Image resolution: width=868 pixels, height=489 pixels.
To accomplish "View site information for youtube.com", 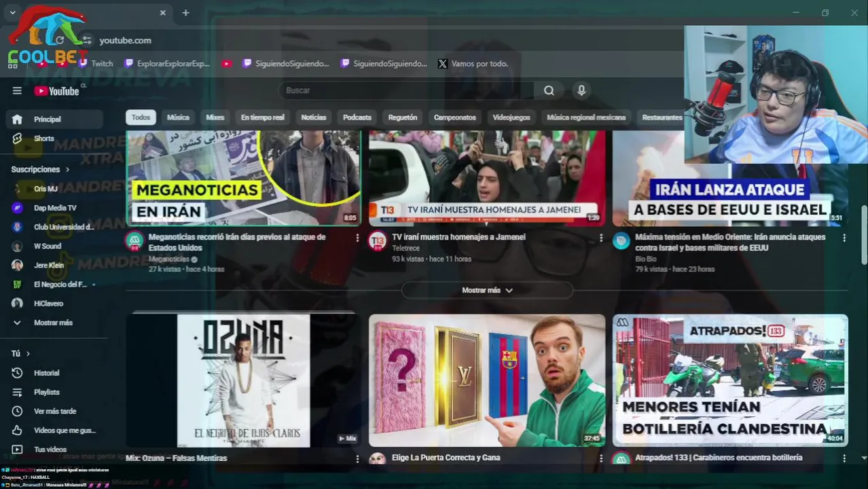I will [x=86, y=40].
